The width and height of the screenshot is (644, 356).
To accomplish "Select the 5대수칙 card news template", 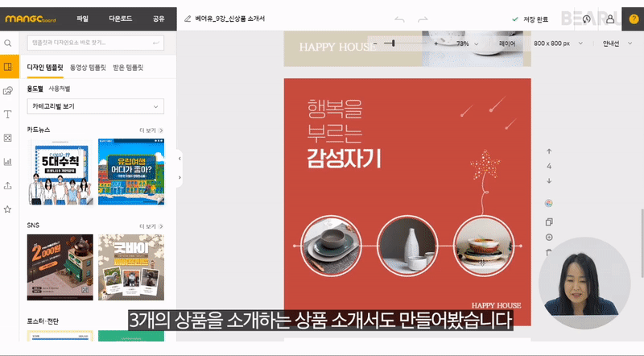I will (x=60, y=172).
